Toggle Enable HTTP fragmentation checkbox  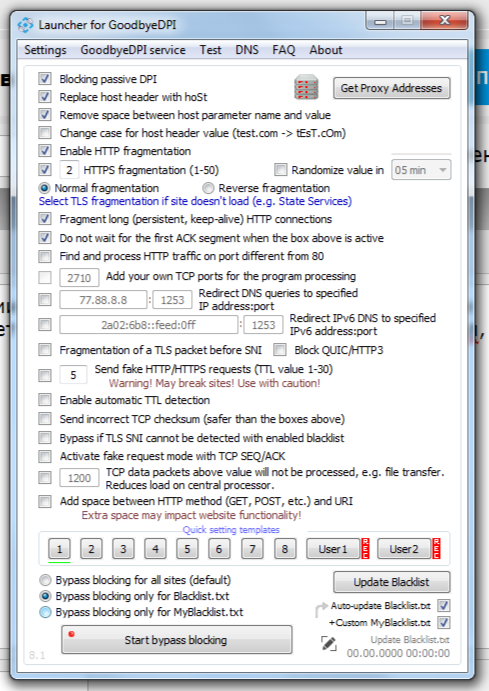point(44,151)
